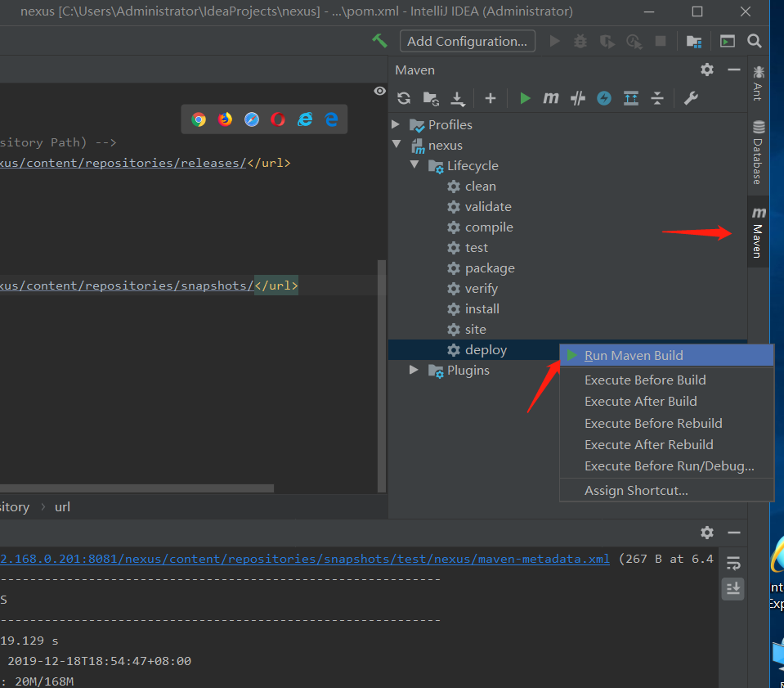Collapse the Lifecycle node
Viewport: 784px width, 688px height.
pos(414,164)
